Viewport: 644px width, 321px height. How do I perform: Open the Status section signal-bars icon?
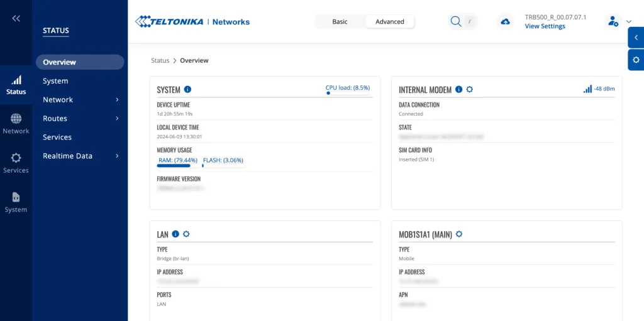(16, 80)
